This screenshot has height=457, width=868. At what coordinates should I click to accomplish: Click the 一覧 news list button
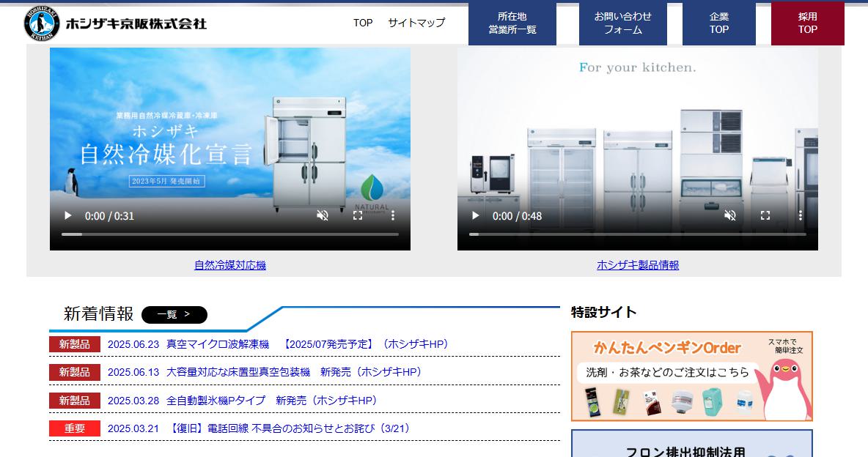pyautogui.click(x=174, y=315)
